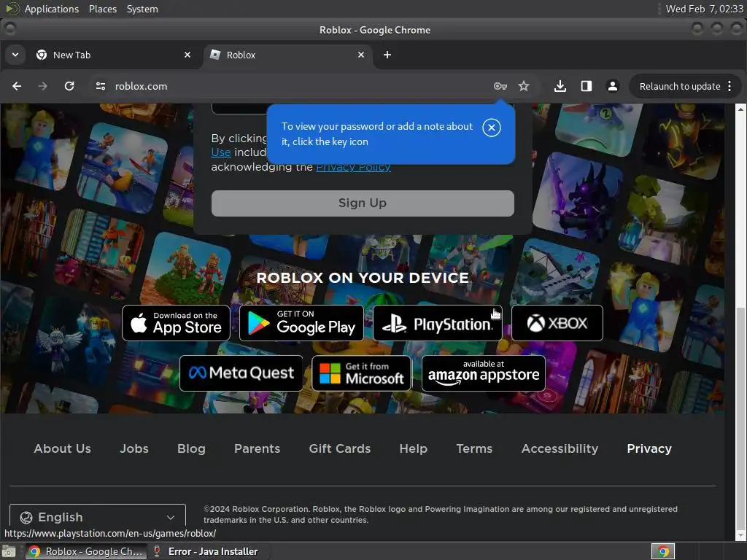Click the Chrome icon in the workspace switcher
The image size is (747, 560).
(x=663, y=551)
